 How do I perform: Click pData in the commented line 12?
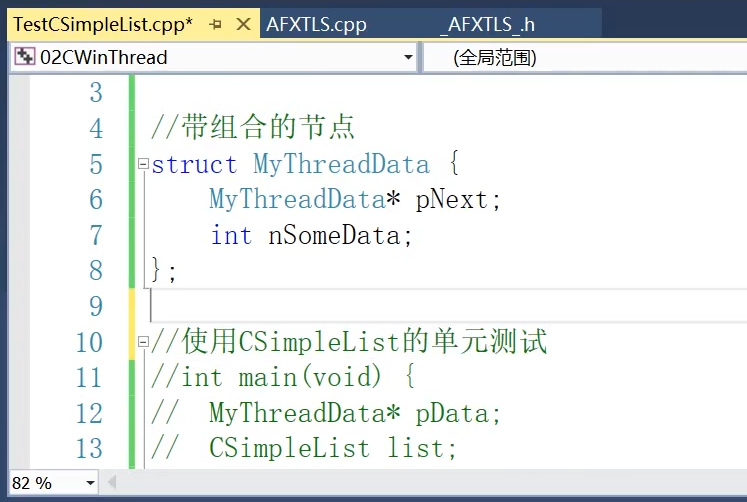coord(452,413)
